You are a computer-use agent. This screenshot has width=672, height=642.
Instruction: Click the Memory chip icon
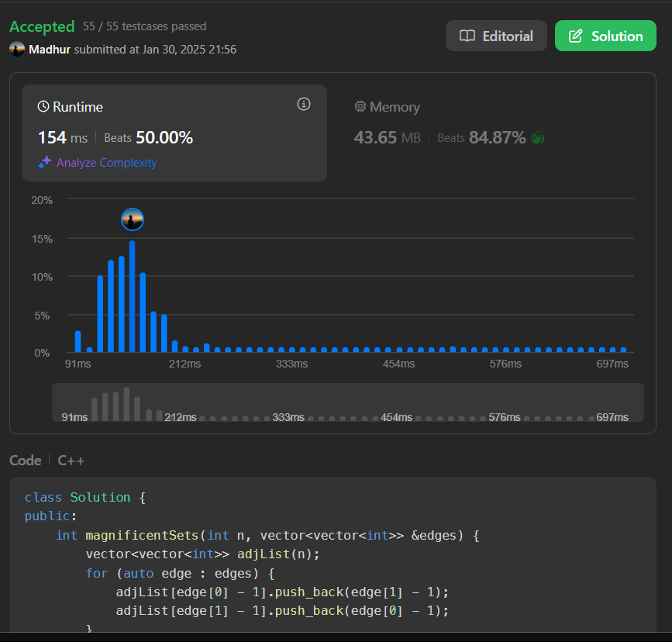360,106
